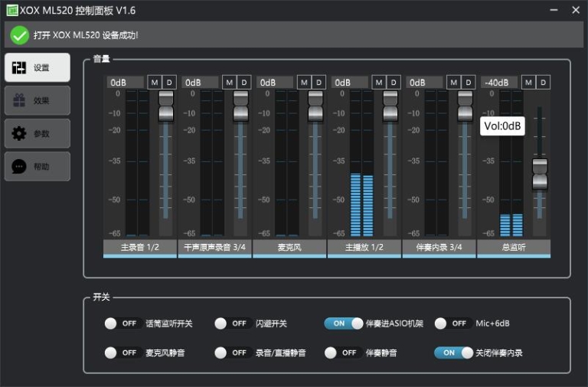
Task: Click the 总监听 monitor fader knob
Action: click(x=540, y=174)
